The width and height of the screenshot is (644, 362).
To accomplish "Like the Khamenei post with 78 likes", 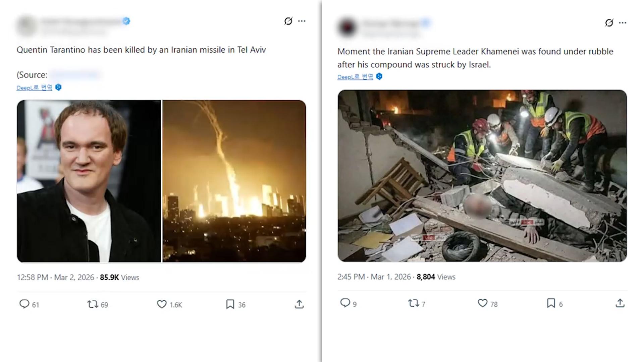I will click(x=482, y=303).
